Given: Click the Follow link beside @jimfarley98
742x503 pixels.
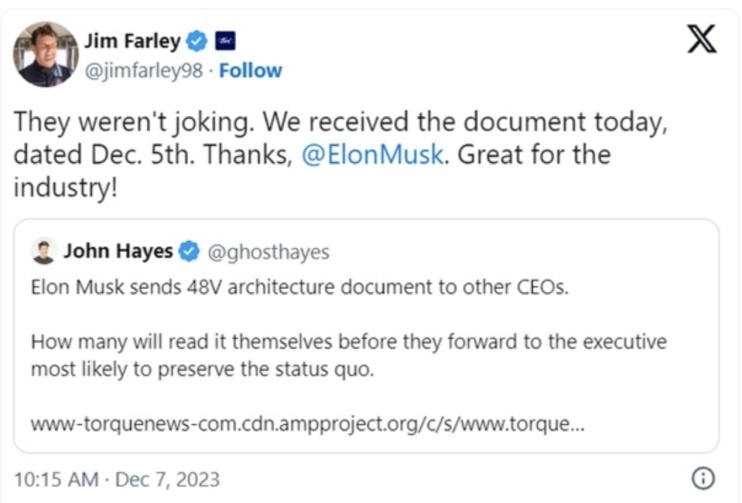Looking at the screenshot, I should tap(250, 70).
